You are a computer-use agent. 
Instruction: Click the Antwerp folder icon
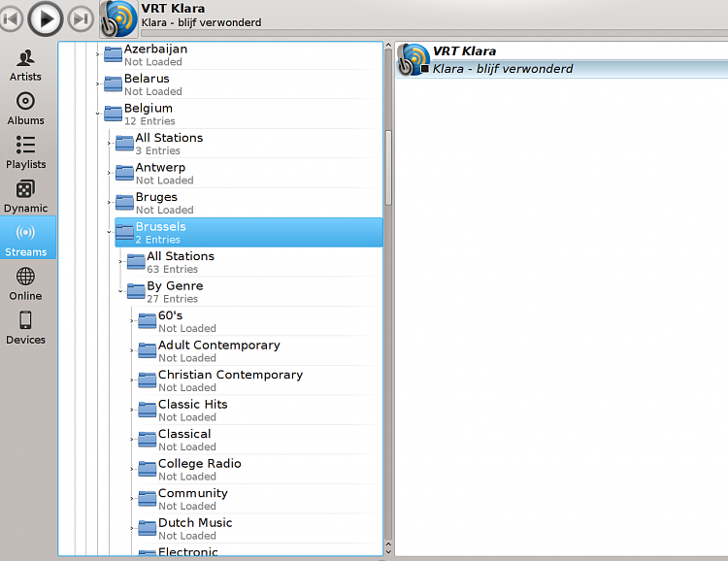[124, 173]
